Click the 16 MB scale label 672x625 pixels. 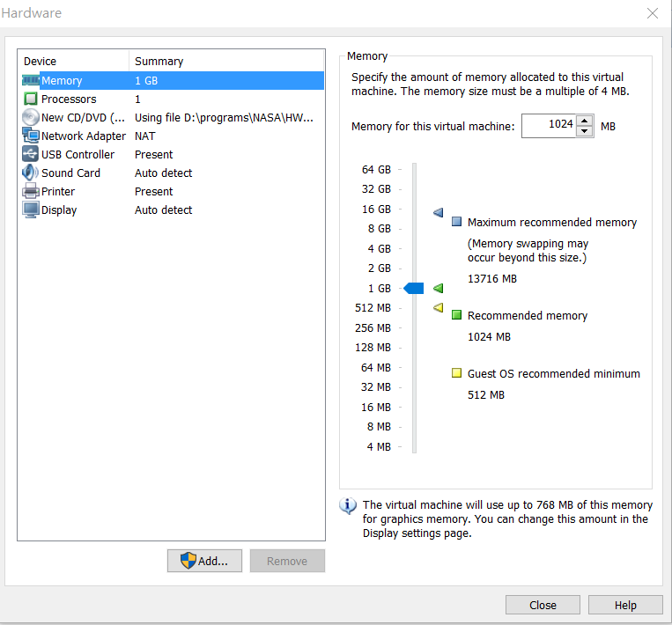coord(376,407)
